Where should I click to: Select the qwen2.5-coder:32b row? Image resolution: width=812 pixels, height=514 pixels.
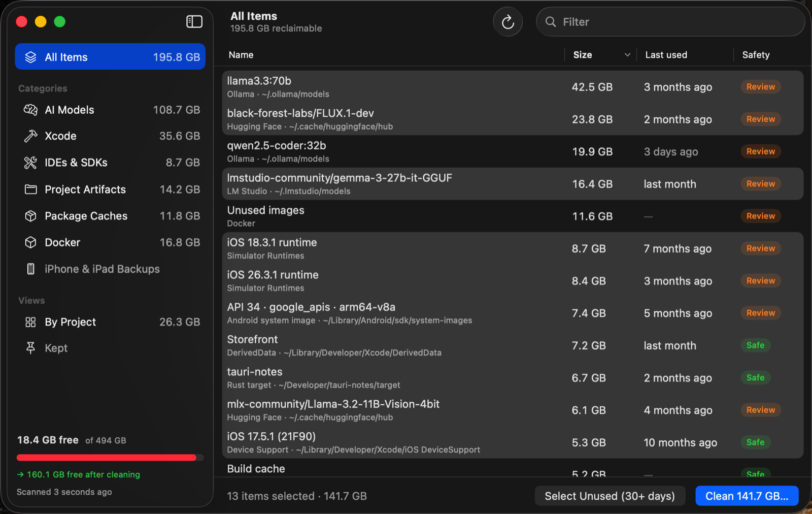point(513,151)
